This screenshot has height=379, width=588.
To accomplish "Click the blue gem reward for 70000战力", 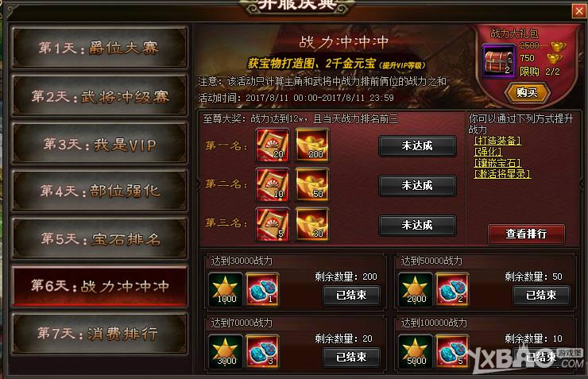I will [x=262, y=352].
